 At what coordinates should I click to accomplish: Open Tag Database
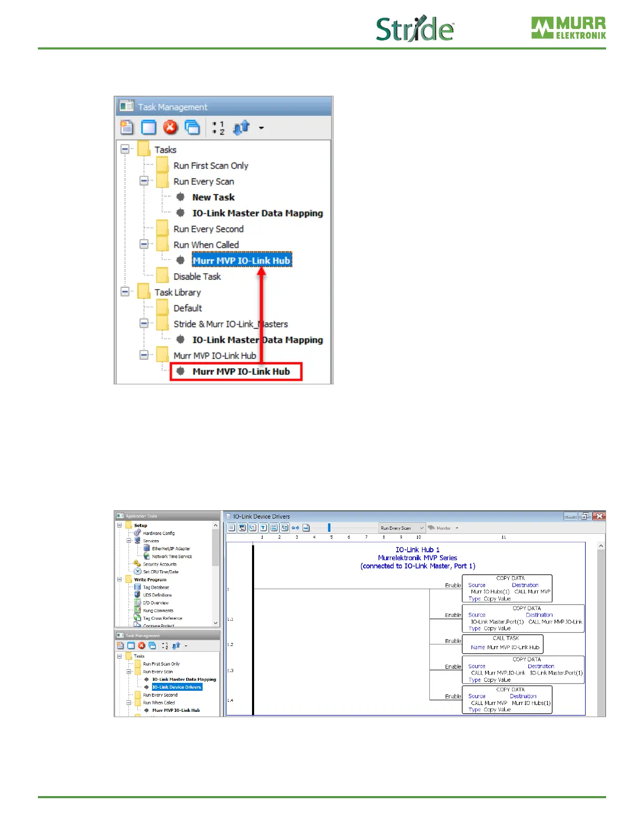pos(156,587)
